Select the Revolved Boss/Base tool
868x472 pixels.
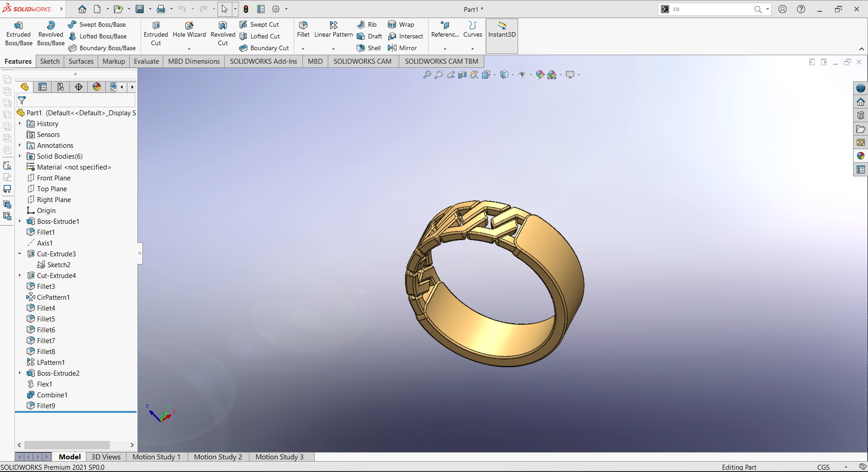(x=51, y=34)
